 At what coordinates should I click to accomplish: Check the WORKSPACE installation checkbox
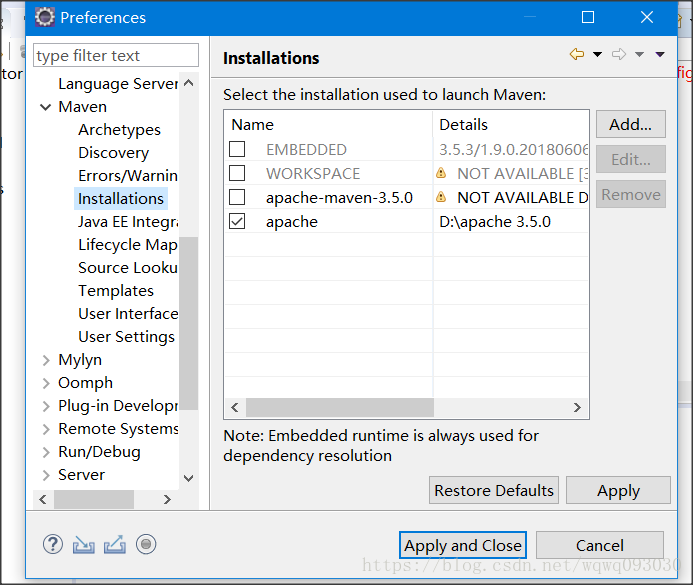pos(237,173)
